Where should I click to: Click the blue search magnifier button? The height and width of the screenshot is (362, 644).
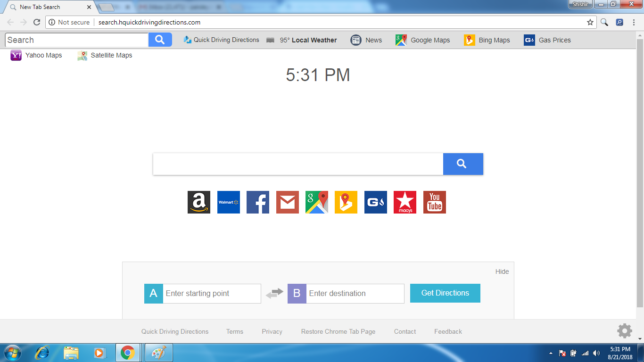pyautogui.click(x=462, y=164)
